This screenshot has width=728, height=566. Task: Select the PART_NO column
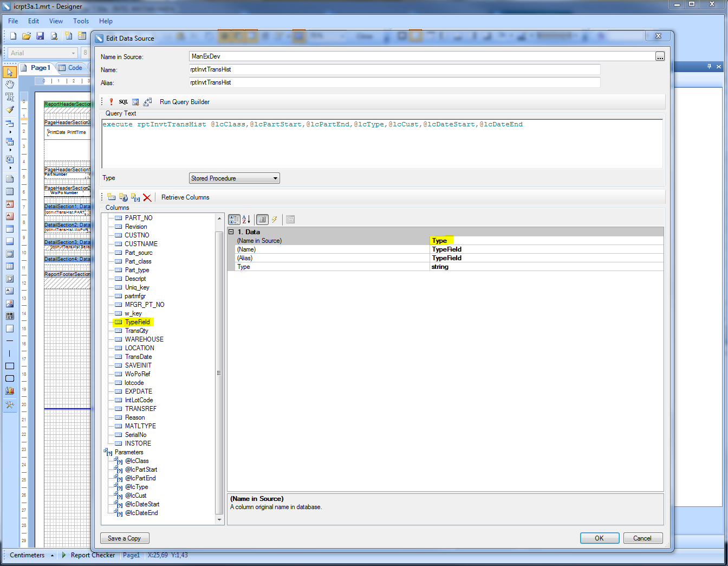139,218
